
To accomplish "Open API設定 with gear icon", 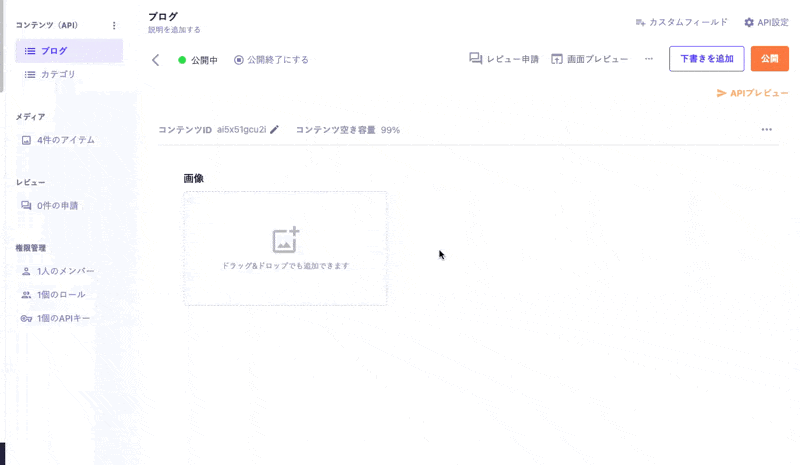I will tap(766, 22).
